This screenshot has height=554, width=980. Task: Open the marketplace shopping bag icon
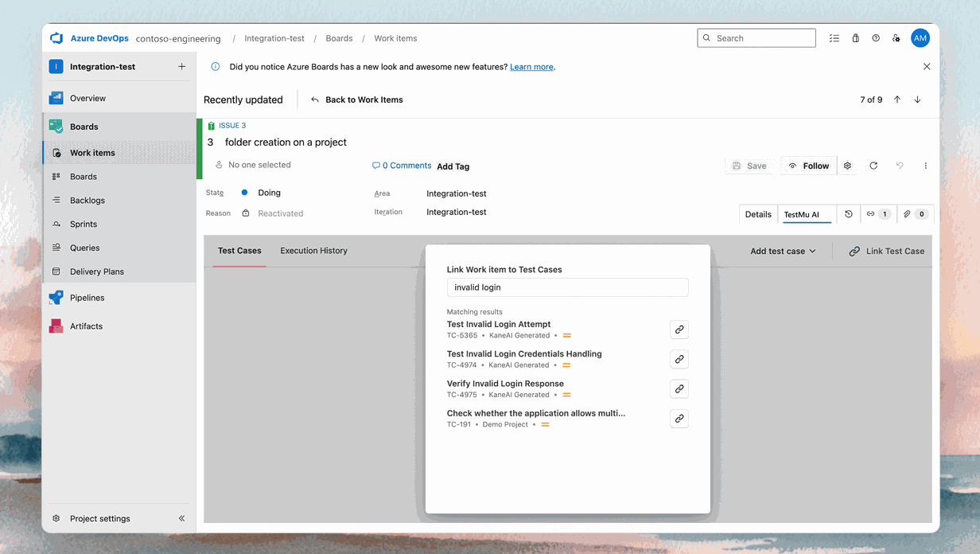coord(856,38)
